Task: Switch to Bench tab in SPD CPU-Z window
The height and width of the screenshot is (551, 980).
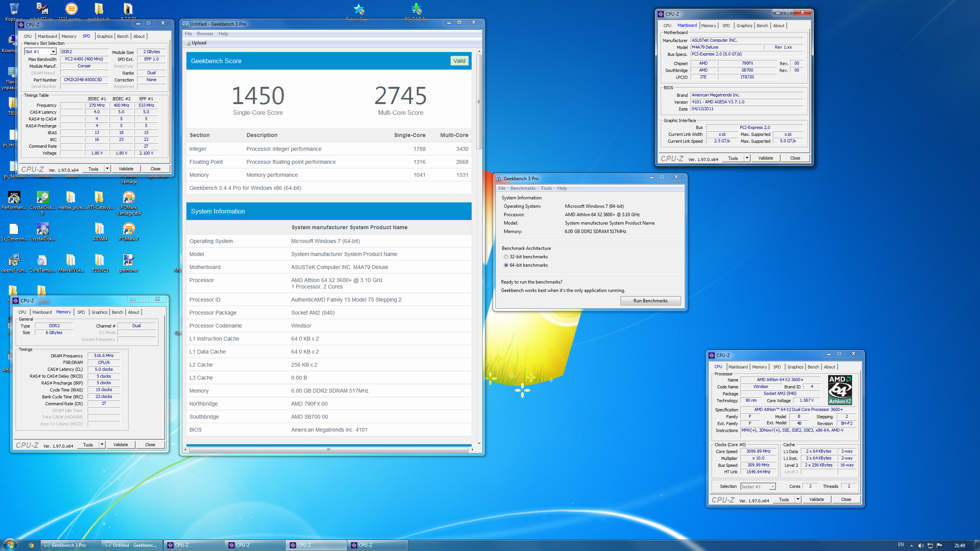Action: click(122, 36)
